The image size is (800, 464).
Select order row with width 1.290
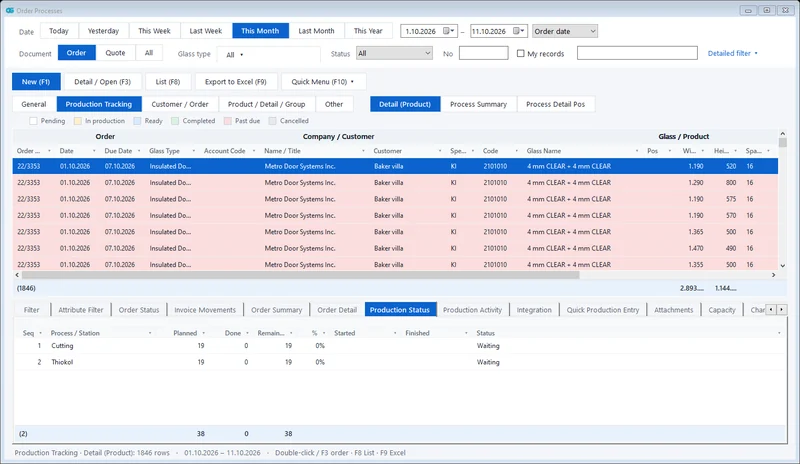[395, 183]
